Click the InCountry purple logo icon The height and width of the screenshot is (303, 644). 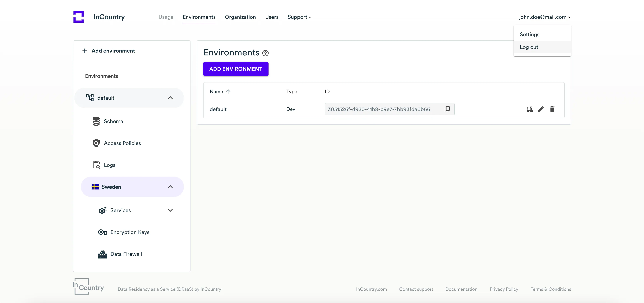tap(79, 17)
